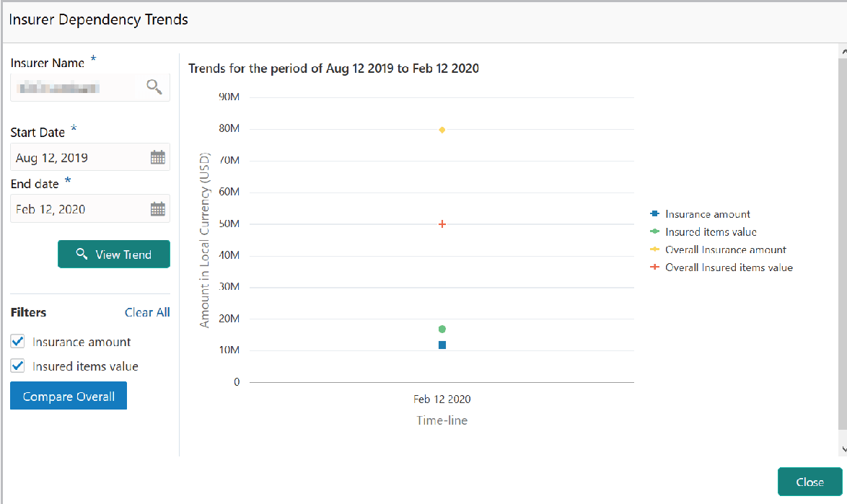Click the scroll down arrow of dialog scrollbar

tap(844, 449)
